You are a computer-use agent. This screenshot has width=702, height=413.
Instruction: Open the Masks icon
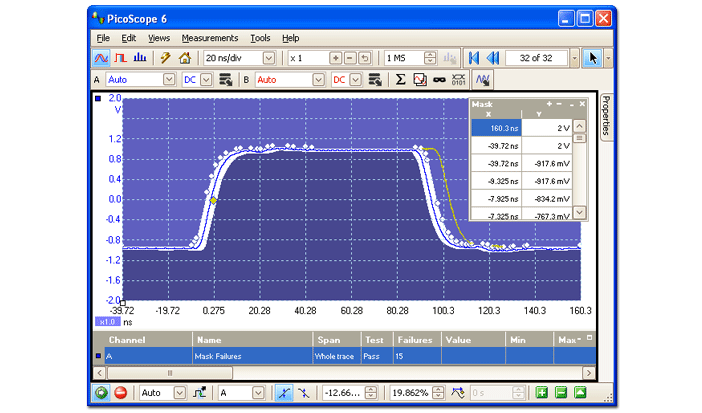tap(439, 80)
